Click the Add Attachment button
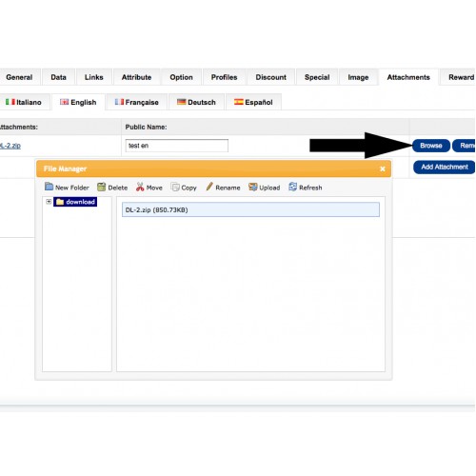476x476 pixels. pyautogui.click(x=444, y=167)
